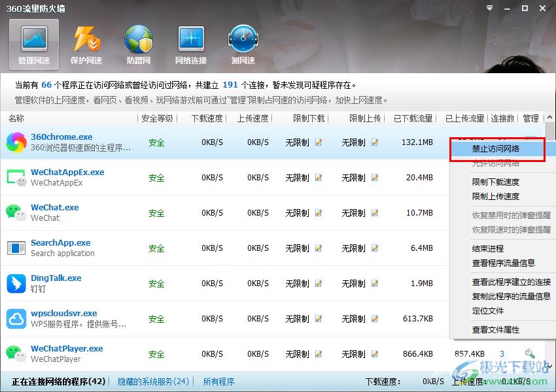Image resolution: width=556 pixels, height=392 pixels.
Task: Click the WeChat.exe program icon
Action: click(x=16, y=213)
